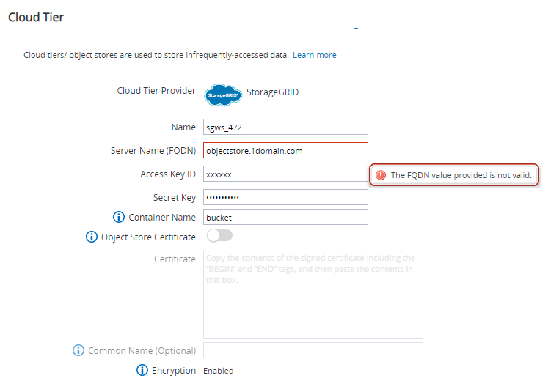Click the info icon beside Object Store Certificate
548x392 pixels.
click(x=92, y=237)
